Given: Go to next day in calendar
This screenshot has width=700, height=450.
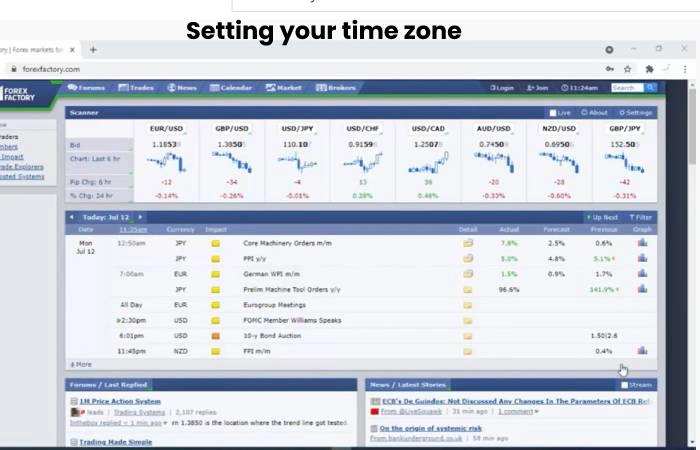Looking at the screenshot, I should click(x=140, y=217).
